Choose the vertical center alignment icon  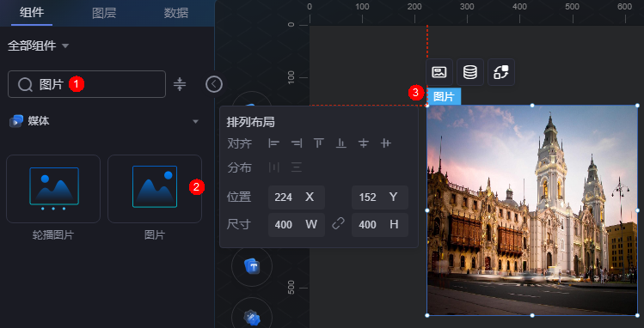point(386,143)
